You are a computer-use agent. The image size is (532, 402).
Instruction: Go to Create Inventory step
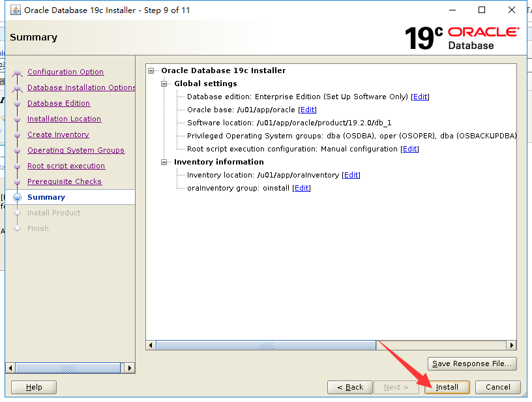point(59,134)
